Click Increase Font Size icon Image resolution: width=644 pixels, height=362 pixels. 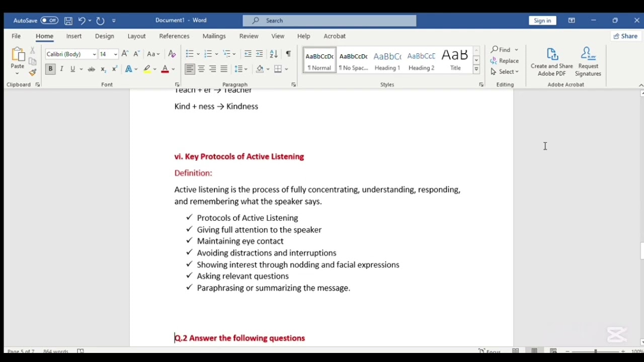[x=125, y=54]
